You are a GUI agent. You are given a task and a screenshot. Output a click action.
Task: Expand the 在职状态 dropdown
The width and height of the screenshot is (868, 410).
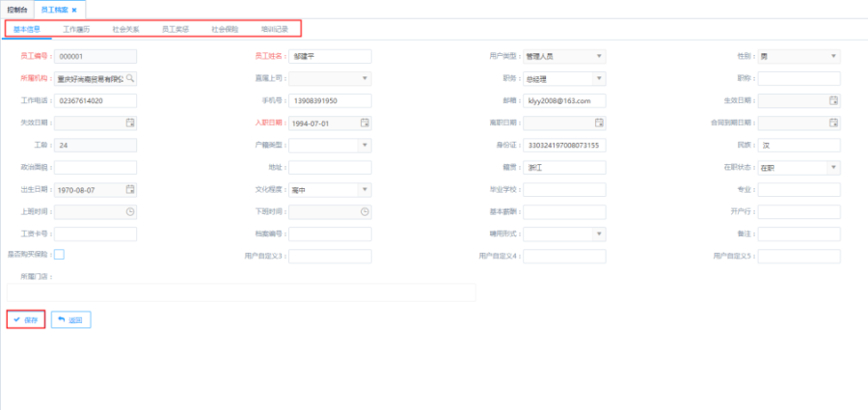coord(833,167)
